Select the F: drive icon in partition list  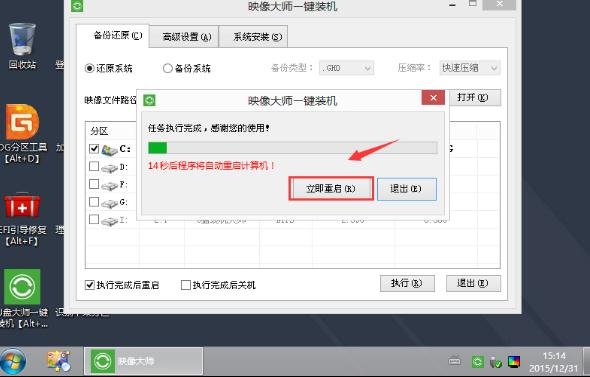point(109,185)
